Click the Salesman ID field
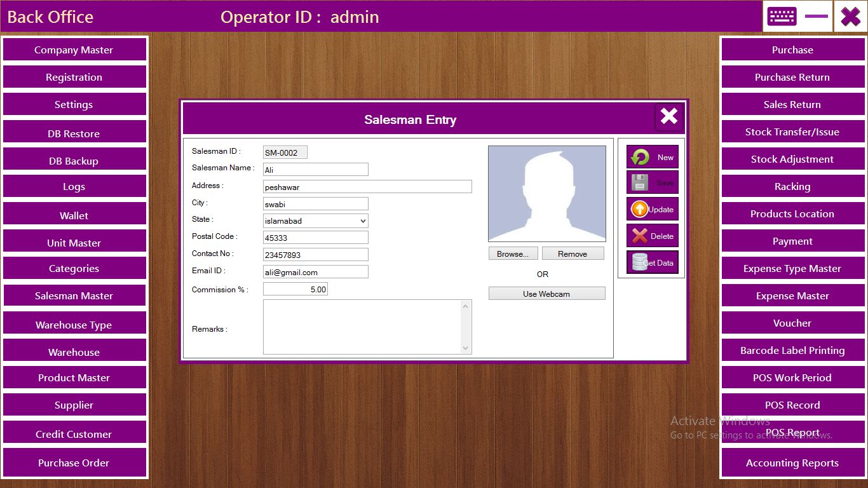This screenshot has width=868, height=488. [x=285, y=152]
